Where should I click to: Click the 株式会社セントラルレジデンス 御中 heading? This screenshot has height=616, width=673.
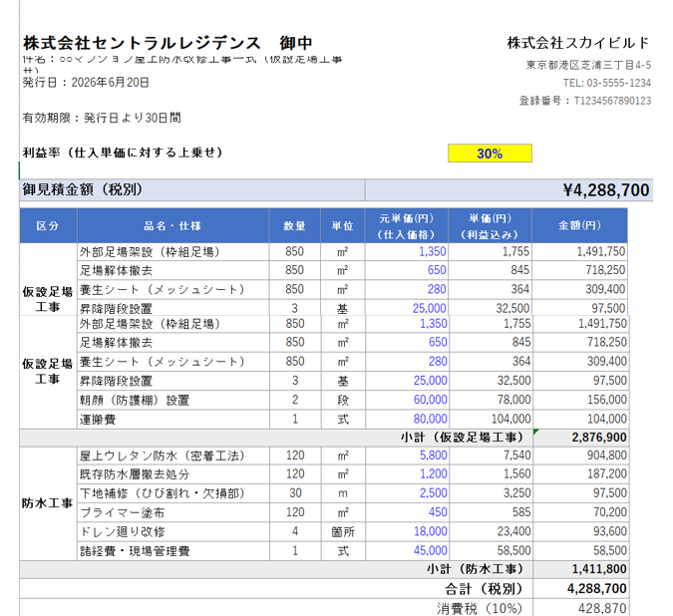pyautogui.click(x=168, y=43)
